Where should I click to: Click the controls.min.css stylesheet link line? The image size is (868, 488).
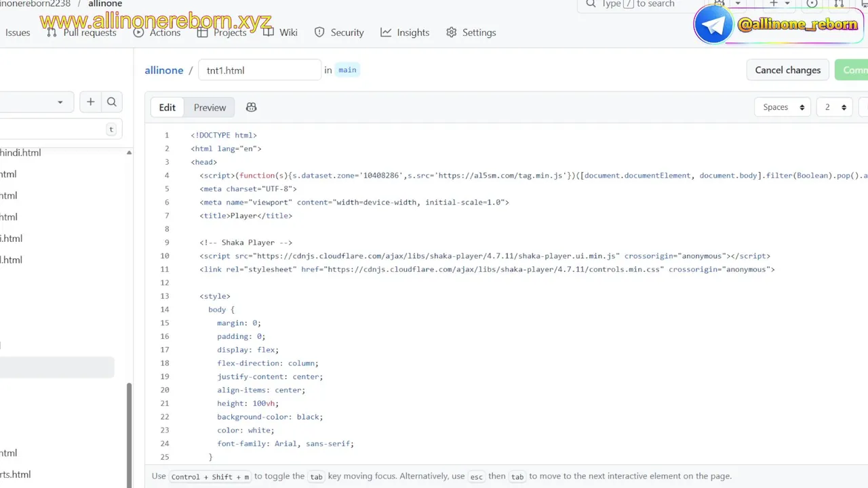[x=487, y=269]
